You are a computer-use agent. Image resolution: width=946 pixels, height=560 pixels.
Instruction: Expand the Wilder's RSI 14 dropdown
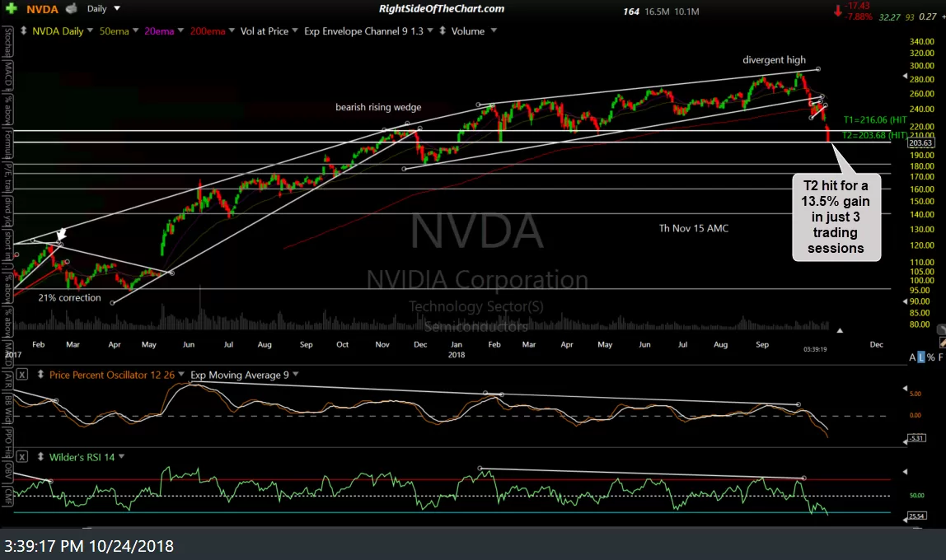pyautogui.click(x=121, y=457)
